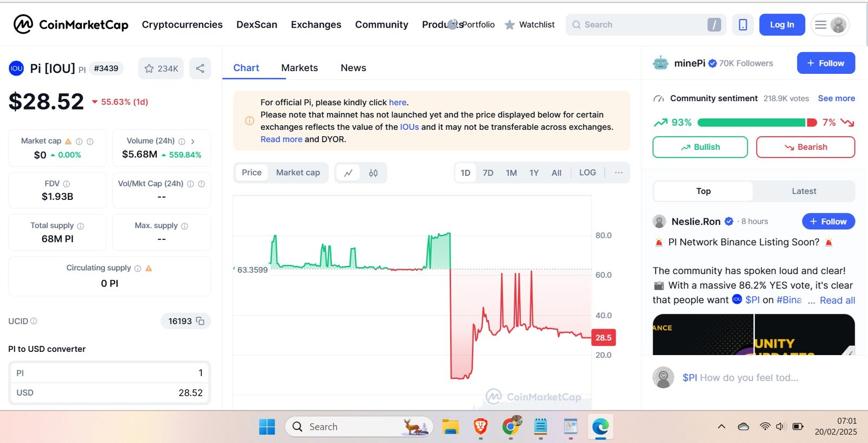Image resolution: width=868 pixels, height=443 pixels.
Task: Follow Neslie.Ron
Action: point(828,221)
